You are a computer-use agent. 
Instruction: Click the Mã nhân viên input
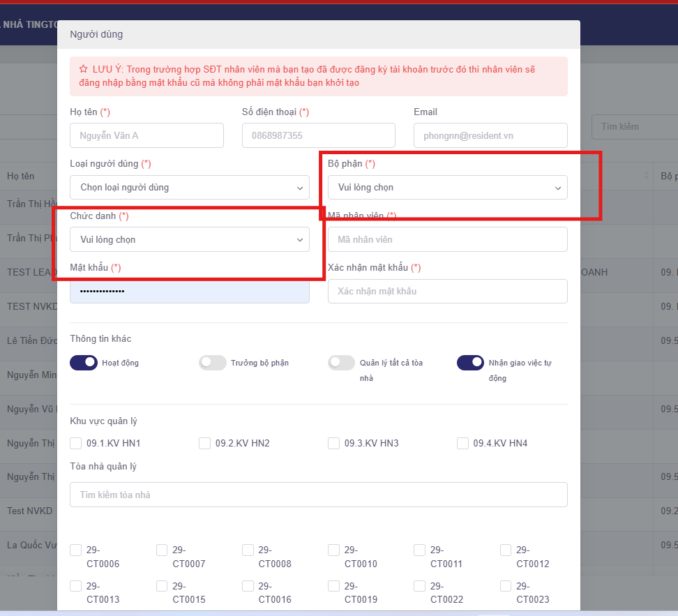click(447, 239)
